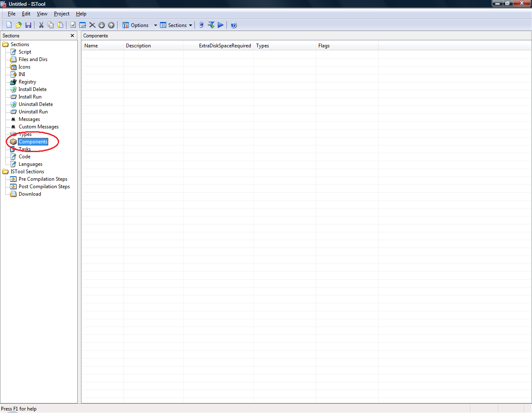Click the Description column header
532x413 pixels.
click(138, 46)
